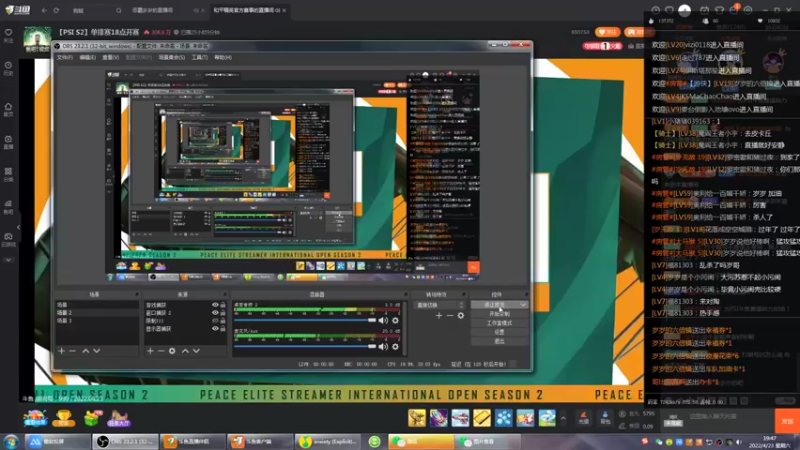The image size is (800, 450).
Task: Open the OBS File menu (文件)
Action: tap(64, 57)
